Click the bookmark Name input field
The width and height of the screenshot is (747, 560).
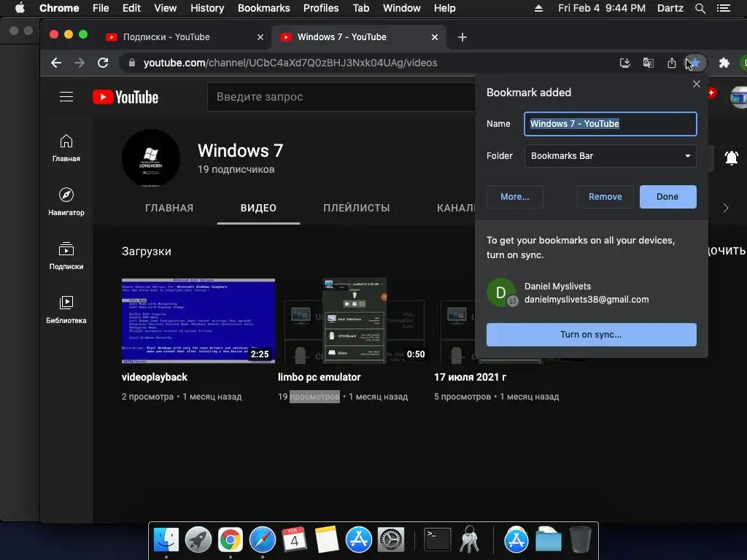611,124
